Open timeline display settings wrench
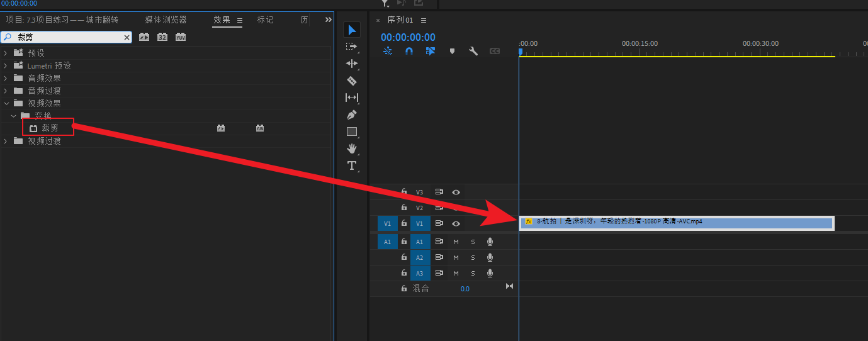Screen dimensions: 868x341 click(x=473, y=51)
